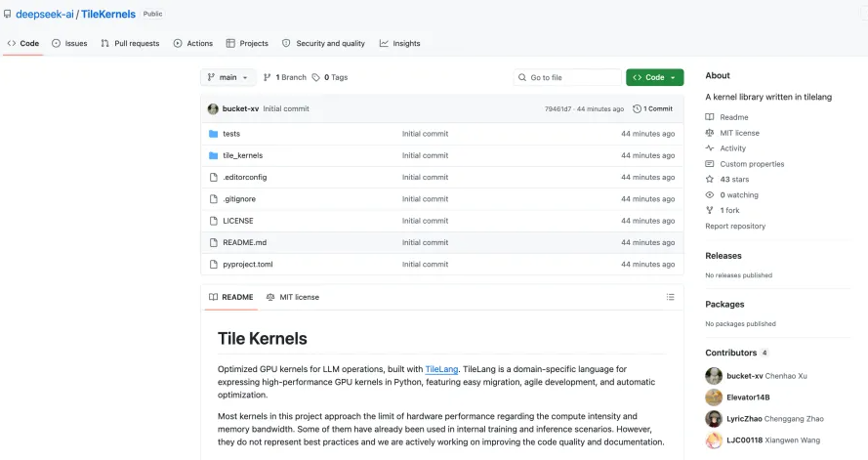Open the Contributors heading link

730,353
